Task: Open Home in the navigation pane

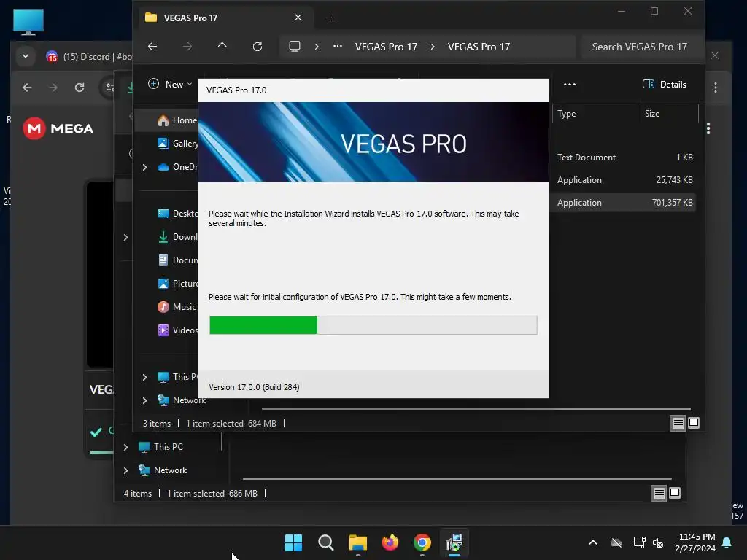Action: (x=177, y=120)
